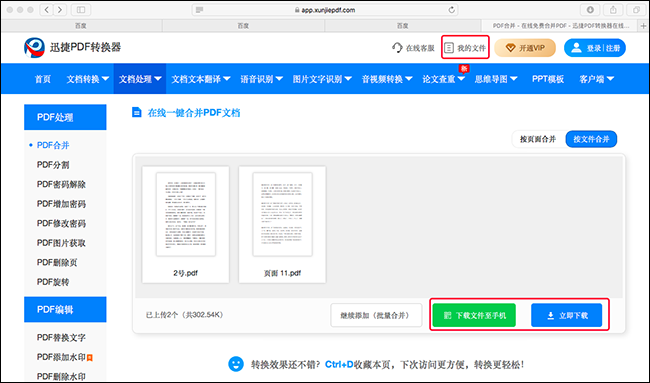Click the 页面 11.pdf file thumbnail
650x383 pixels.
(282, 225)
